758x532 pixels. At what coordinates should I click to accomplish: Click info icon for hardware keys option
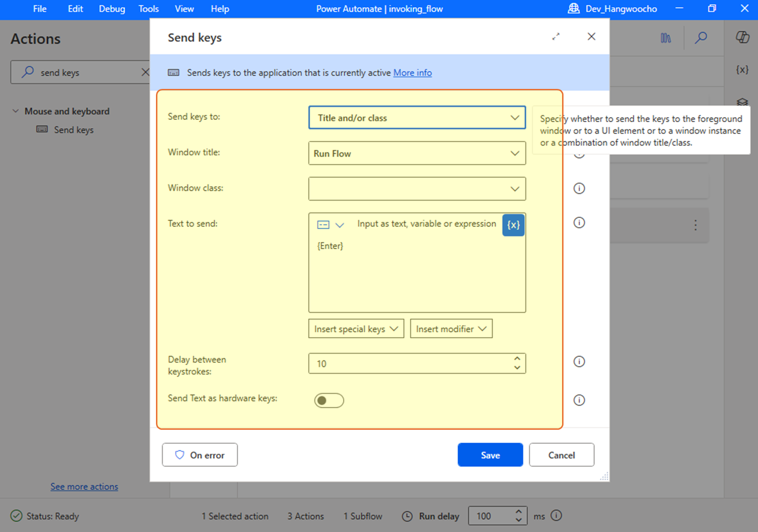tap(579, 400)
